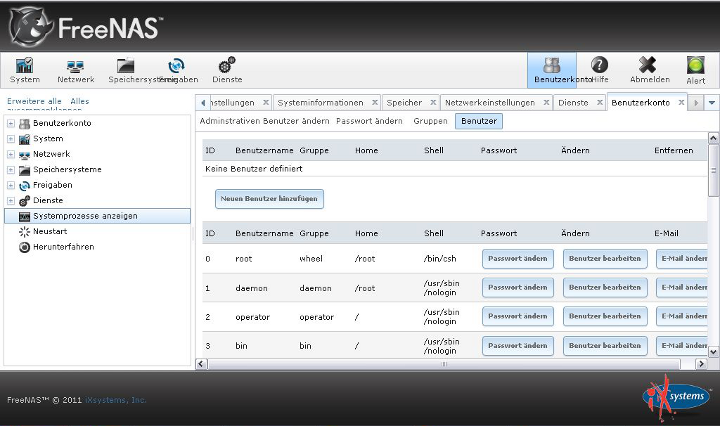
Task: Close the Dienste tab
Action: pyautogui.click(x=600, y=102)
